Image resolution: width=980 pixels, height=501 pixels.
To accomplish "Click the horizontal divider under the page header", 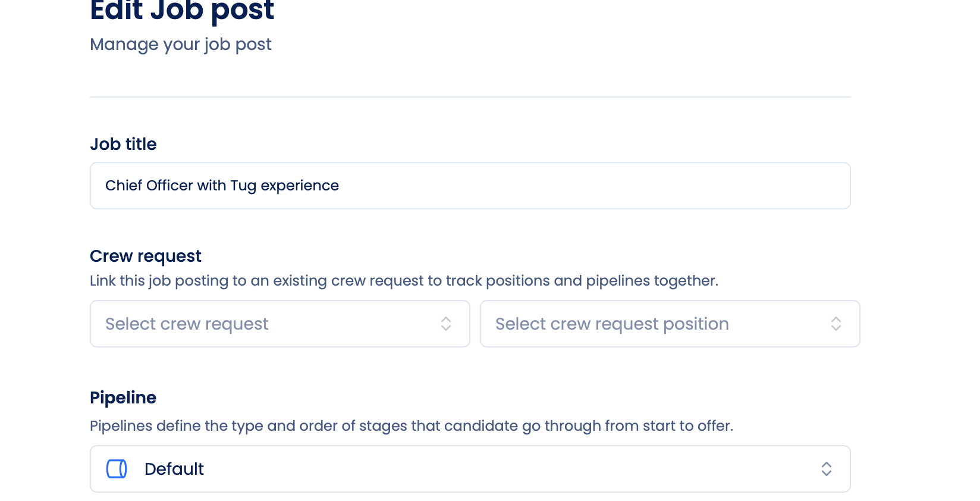I will pos(470,97).
